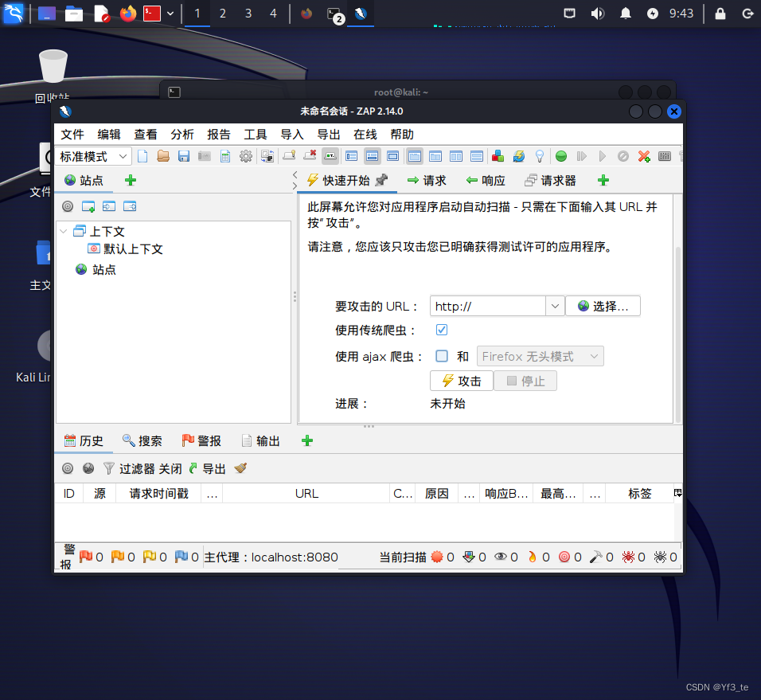This screenshot has width=761, height=700.
Task: Open the 帮助 menu
Action: (402, 135)
